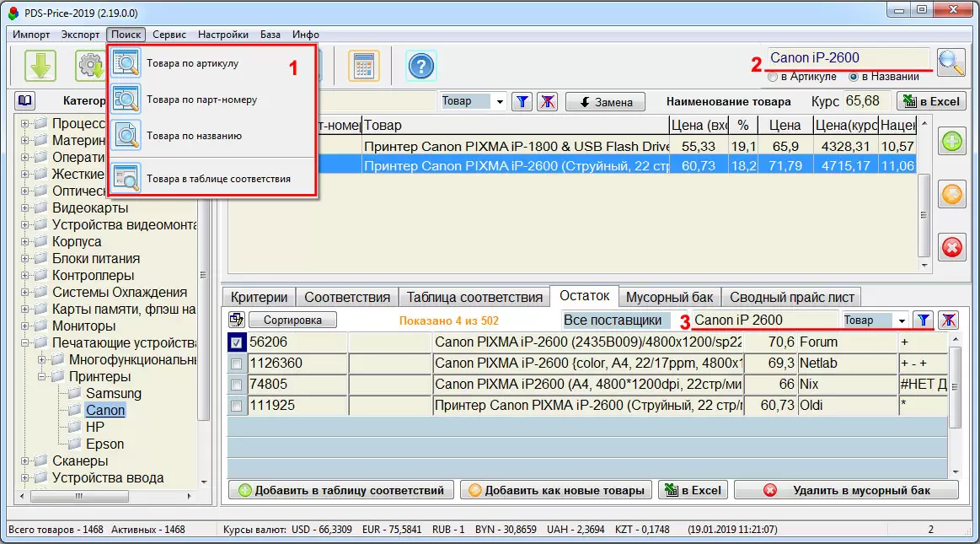Switch to the Мусорный бак tab
The height and width of the screenshot is (544, 980).
pyautogui.click(x=669, y=297)
